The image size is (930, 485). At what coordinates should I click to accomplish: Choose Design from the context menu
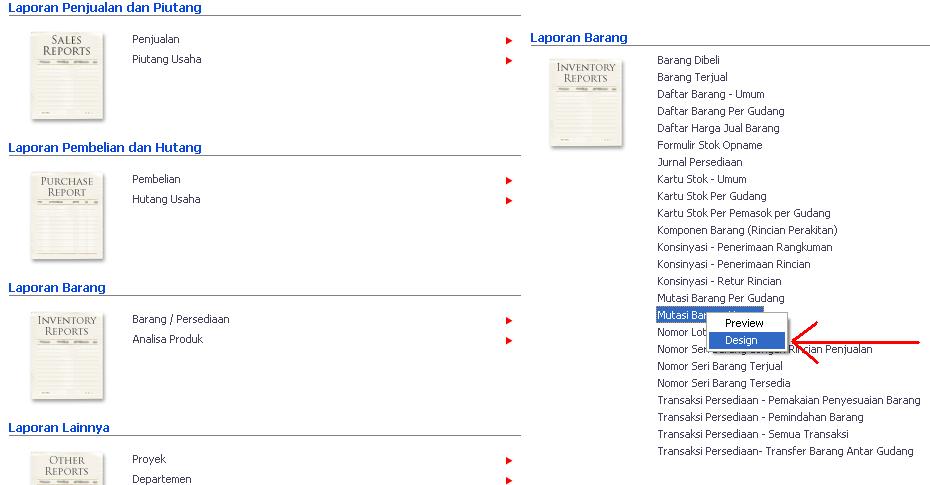point(742,340)
